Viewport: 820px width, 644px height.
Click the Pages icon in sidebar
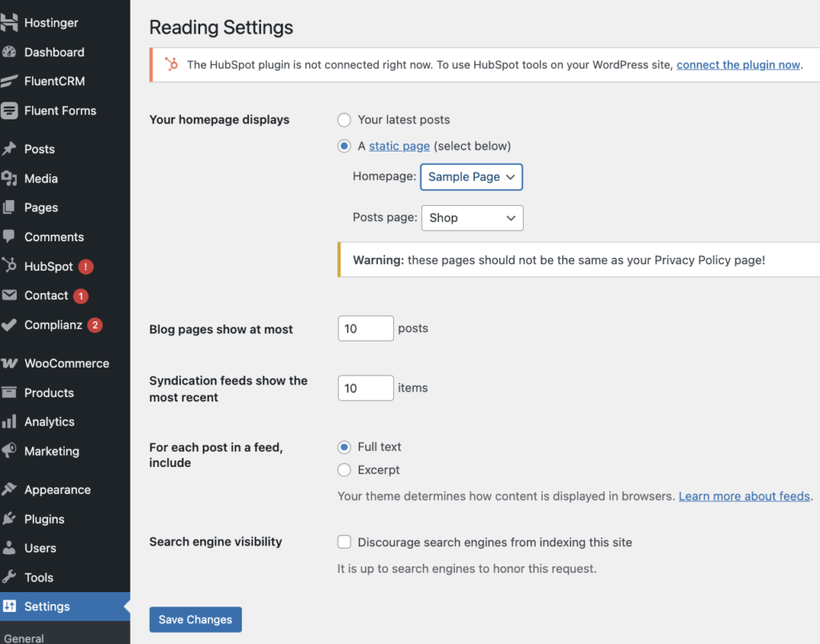coord(9,207)
